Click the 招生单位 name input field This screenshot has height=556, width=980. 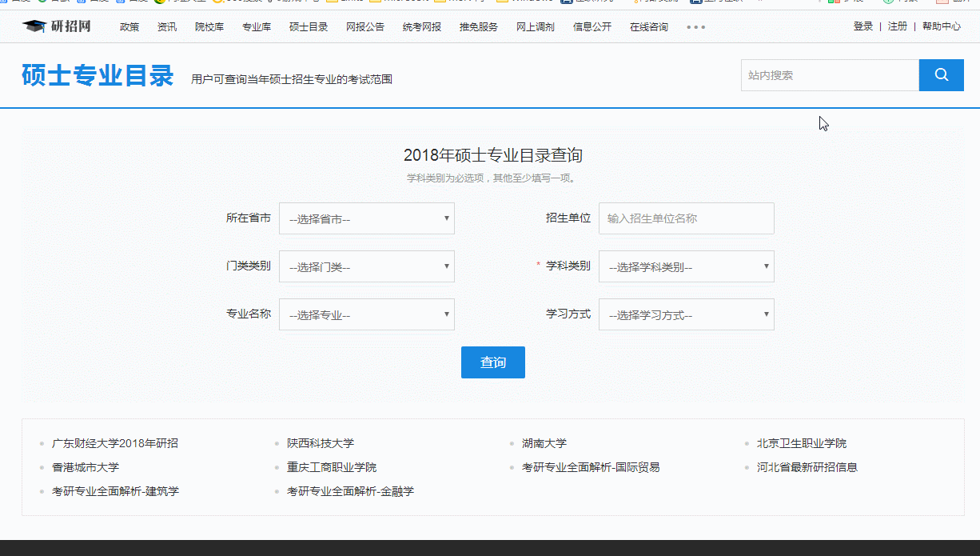pos(686,218)
